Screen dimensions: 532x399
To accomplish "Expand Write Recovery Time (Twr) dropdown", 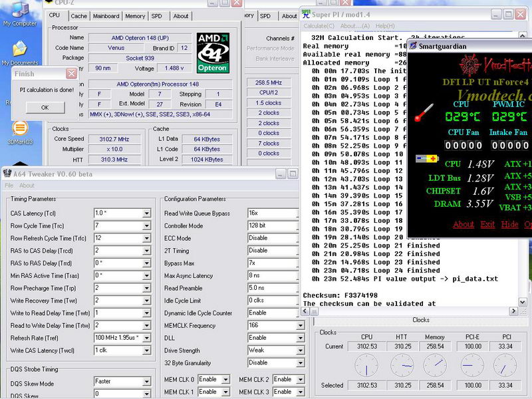I will coord(146,301).
